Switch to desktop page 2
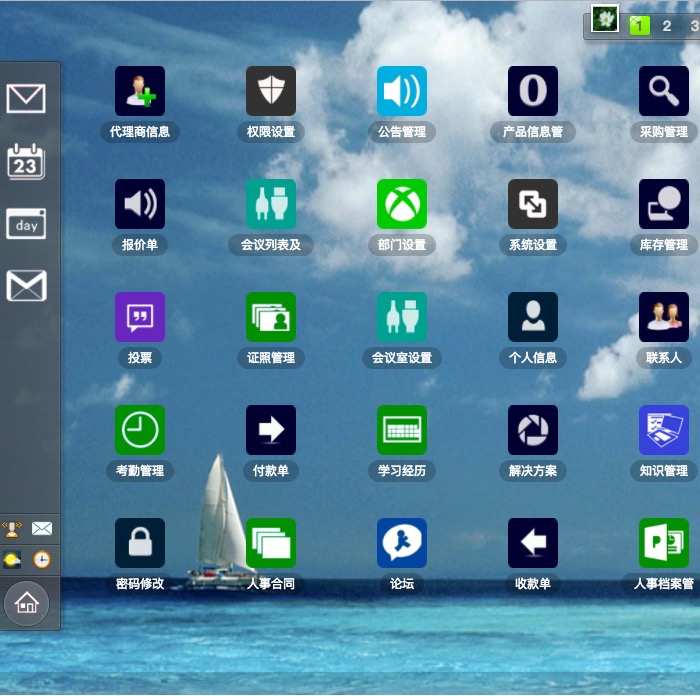The image size is (700, 696). [x=667, y=26]
